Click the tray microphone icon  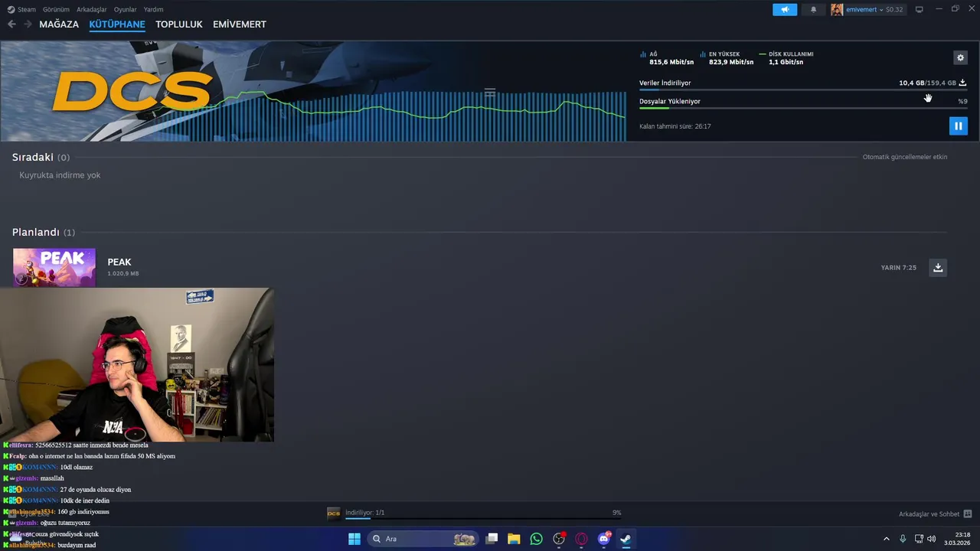(x=903, y=539)
